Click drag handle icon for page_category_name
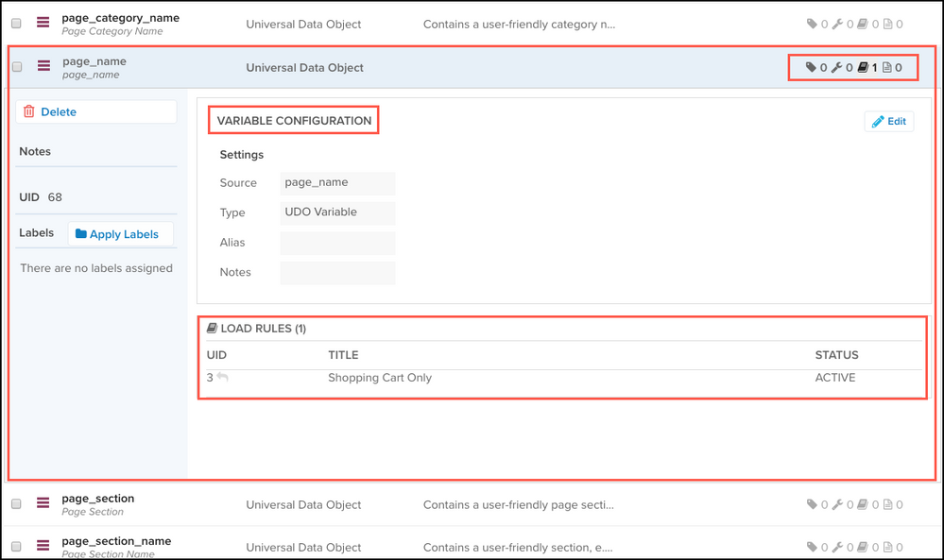 pyautogui.click(x=43, y=24)
